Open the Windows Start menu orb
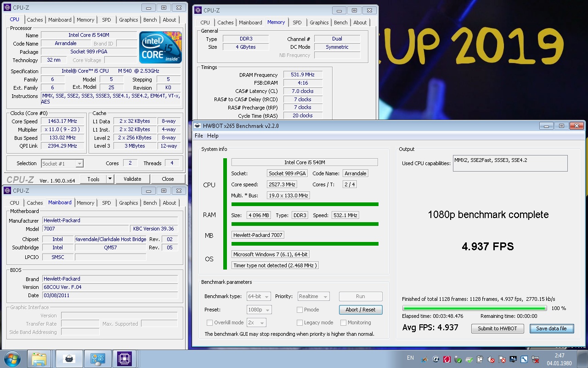 coord(12,359)
